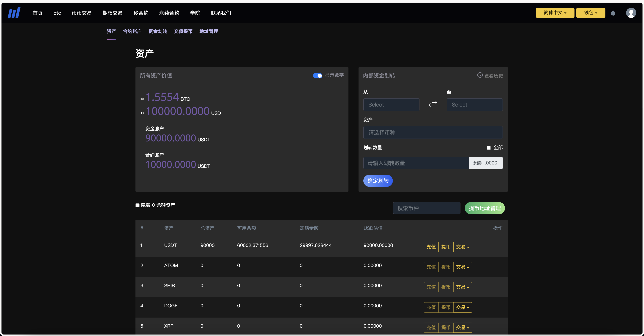Toggle the 显示数字 switch
Screen dimensions: 644x336
pos(318,75)
